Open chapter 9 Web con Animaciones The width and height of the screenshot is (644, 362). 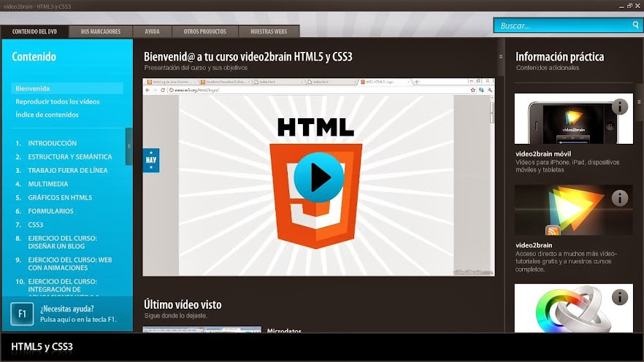pyautogui.click(x=64, y=264)
